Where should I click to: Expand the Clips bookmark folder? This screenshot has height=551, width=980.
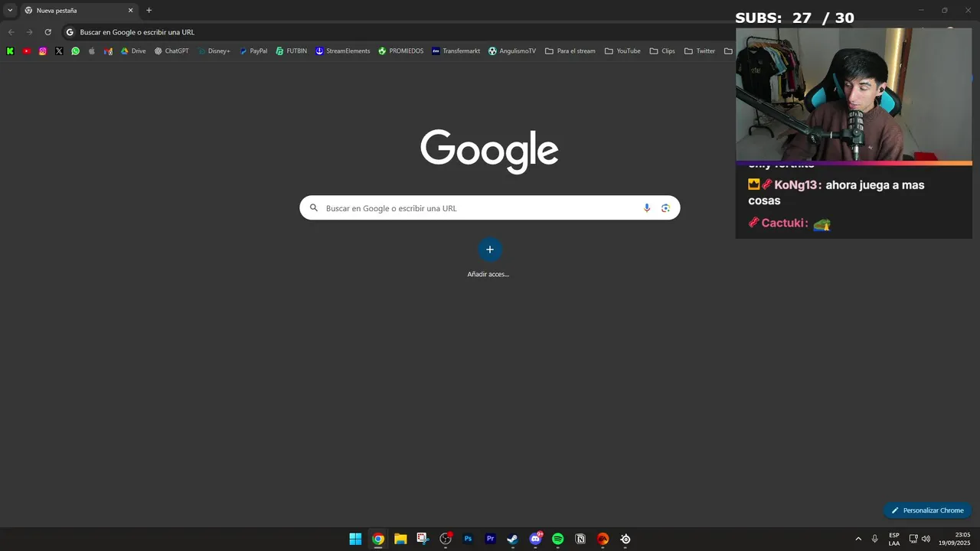(x=662, y=51)
